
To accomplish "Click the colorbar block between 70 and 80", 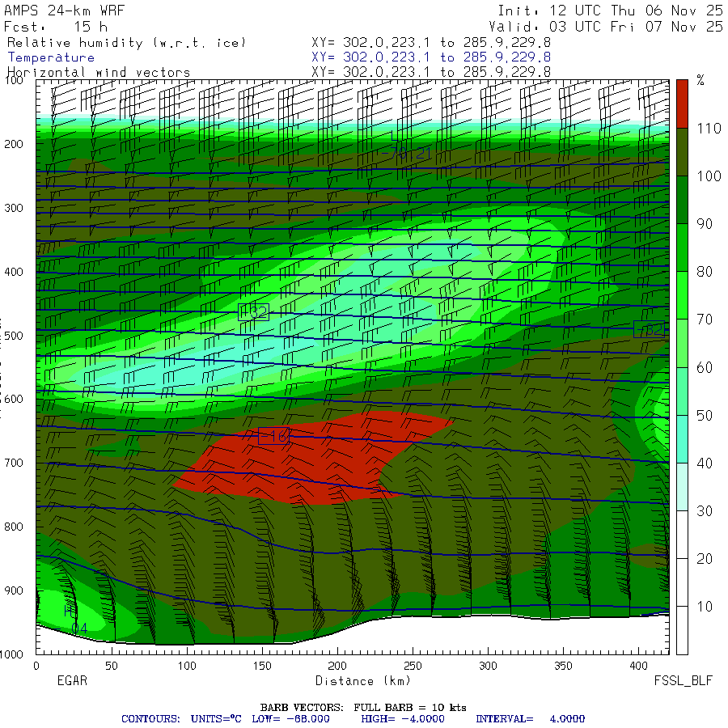I will coord(682,295).
